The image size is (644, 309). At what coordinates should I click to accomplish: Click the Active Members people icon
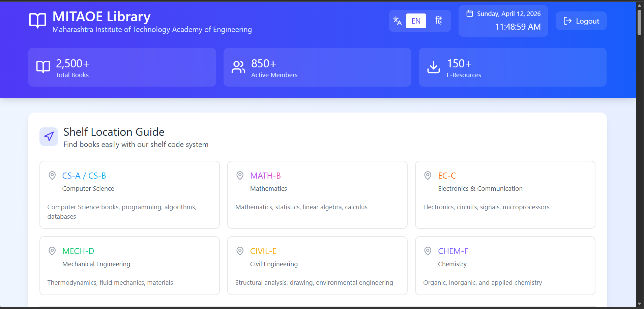238,67
